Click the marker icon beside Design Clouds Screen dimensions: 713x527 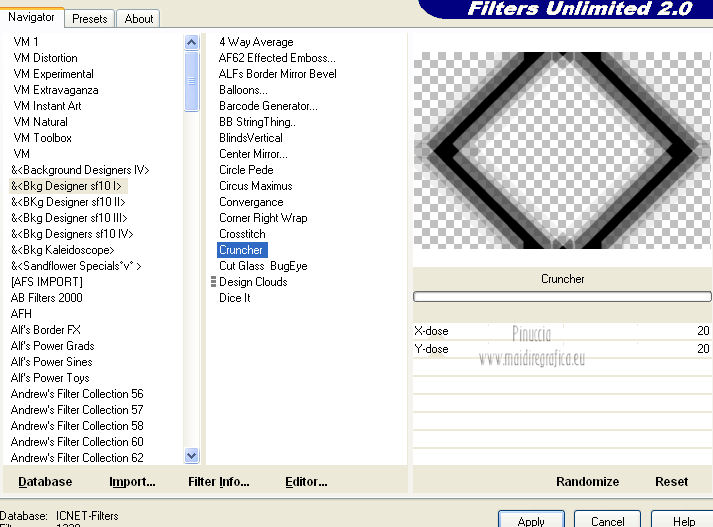coord(213,282)
